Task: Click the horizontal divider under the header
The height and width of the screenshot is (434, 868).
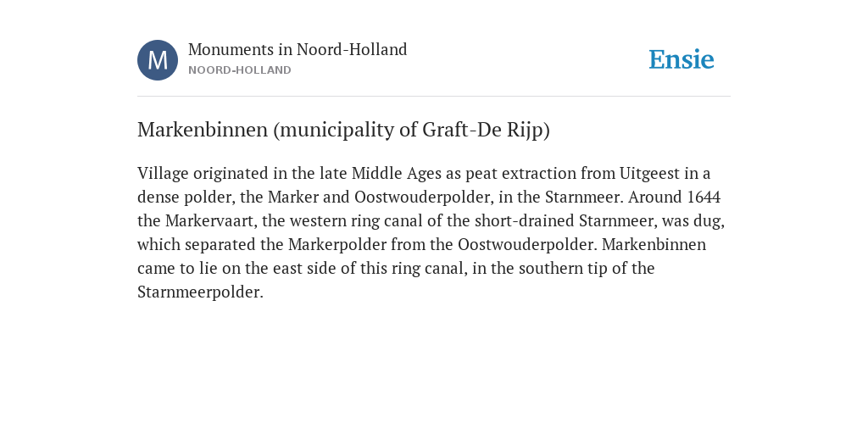Action: click(434, 97)
